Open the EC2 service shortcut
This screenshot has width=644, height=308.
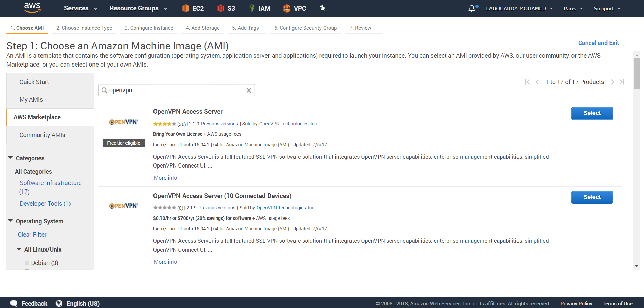pos(193,8)
